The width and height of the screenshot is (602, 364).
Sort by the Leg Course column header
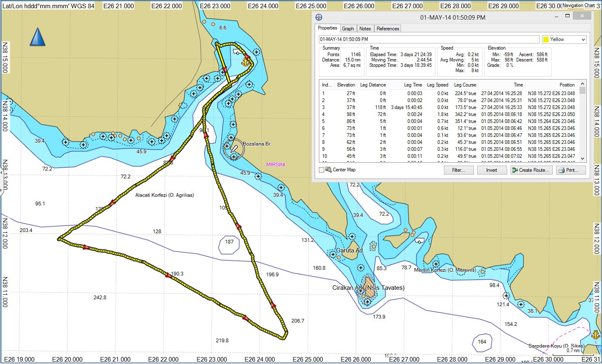(x=465, y=85)
